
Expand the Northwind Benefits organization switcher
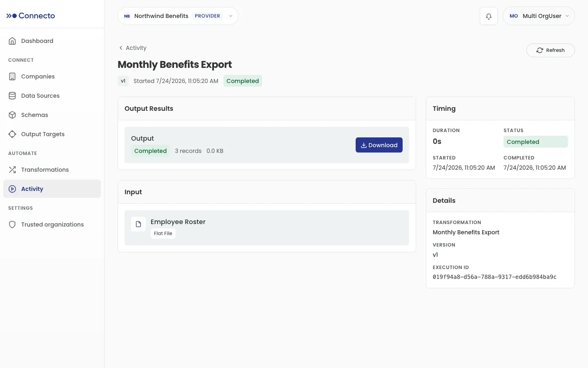(x=178, y=16)
